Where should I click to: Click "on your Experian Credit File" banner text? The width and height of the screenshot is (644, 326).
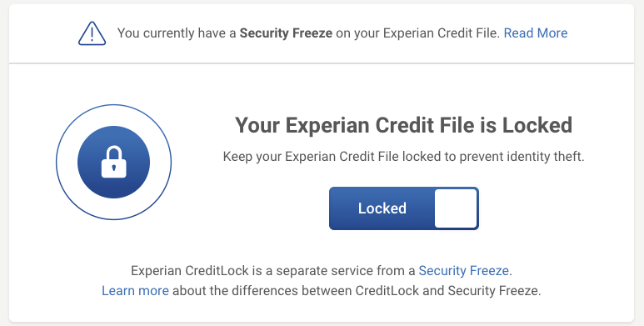pyautogui.click(x=417, y=33)
